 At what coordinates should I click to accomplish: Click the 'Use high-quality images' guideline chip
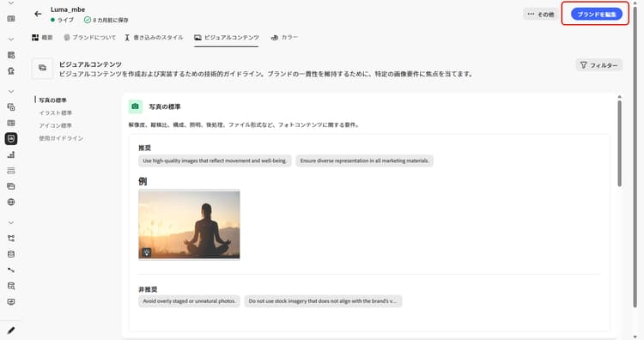215,161
